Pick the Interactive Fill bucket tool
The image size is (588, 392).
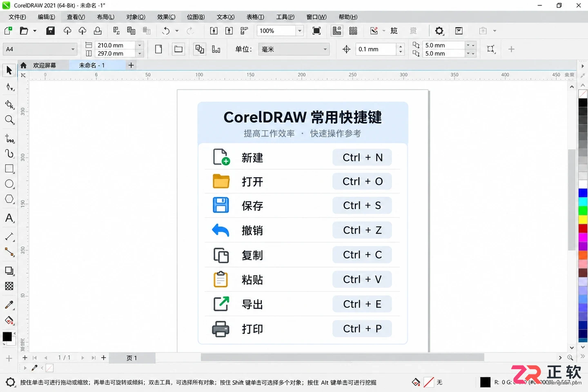pos(9,321)
